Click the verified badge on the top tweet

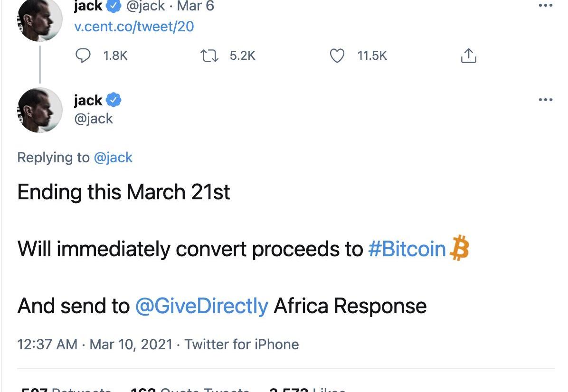(x=113, y=6)
